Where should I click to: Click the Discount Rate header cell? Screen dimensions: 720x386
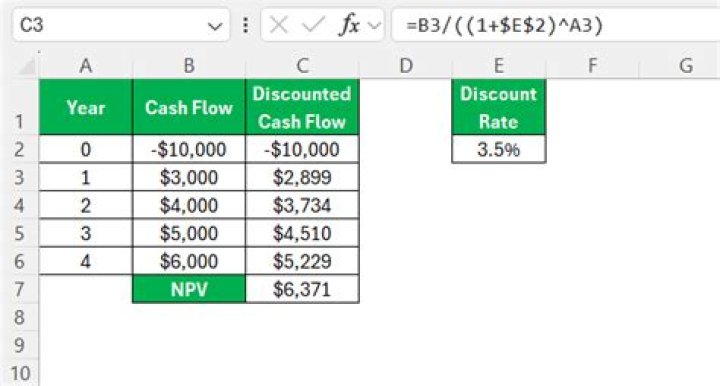[x=499, y=107]
